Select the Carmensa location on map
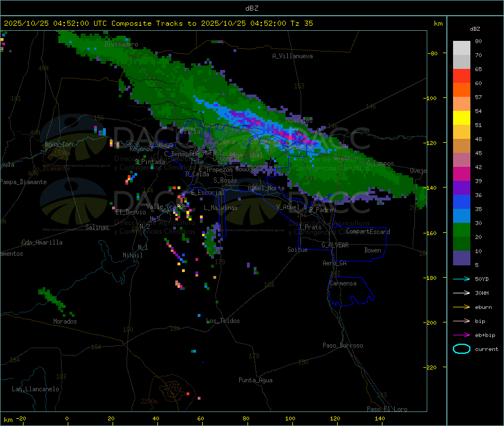 point(343,283)
